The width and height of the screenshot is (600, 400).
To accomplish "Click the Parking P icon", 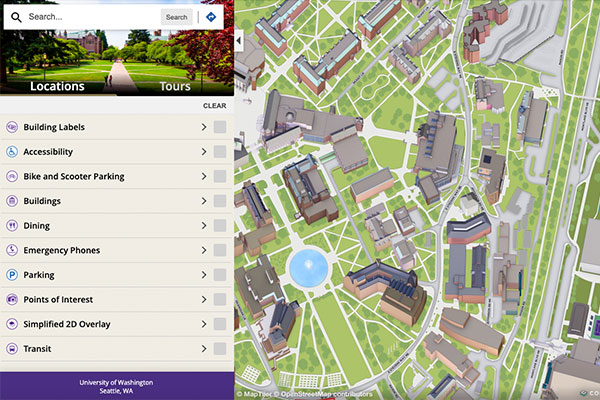I will (x=12, y=275).
